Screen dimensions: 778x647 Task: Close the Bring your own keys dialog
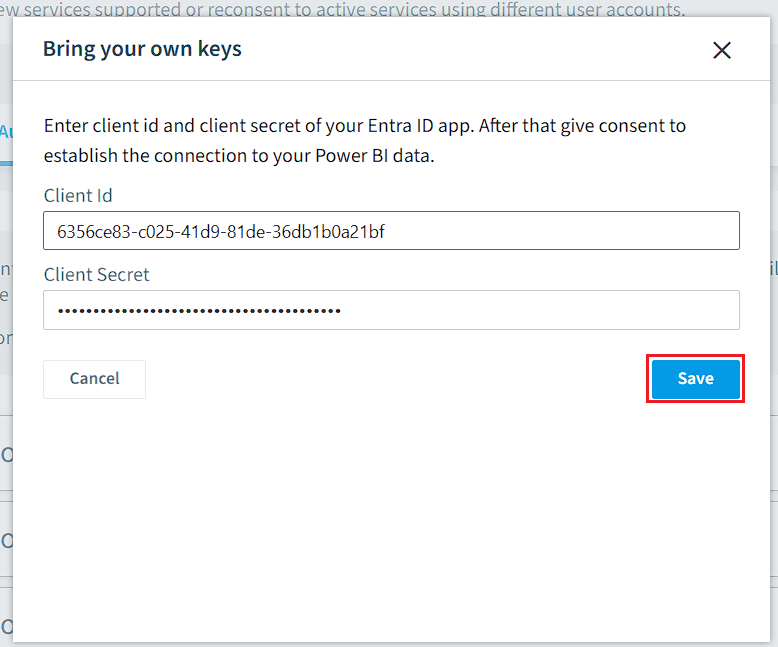721,50
